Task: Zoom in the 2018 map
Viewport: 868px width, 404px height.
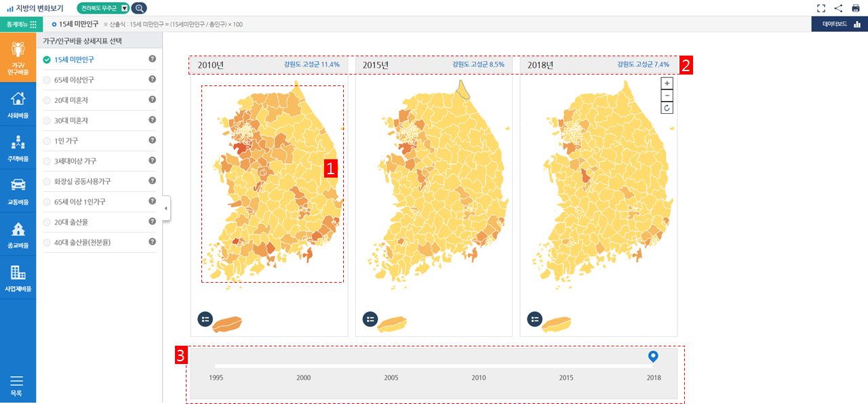Action: (667, 83)
